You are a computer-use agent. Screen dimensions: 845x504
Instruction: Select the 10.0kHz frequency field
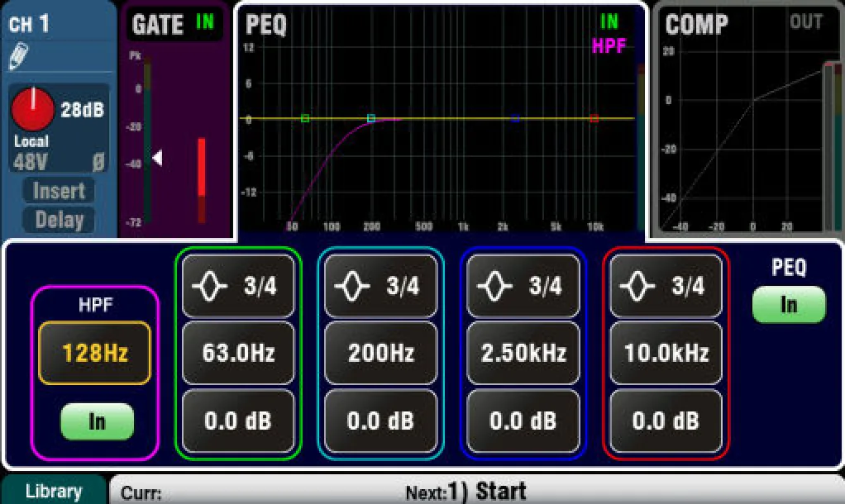coord(666,354)
